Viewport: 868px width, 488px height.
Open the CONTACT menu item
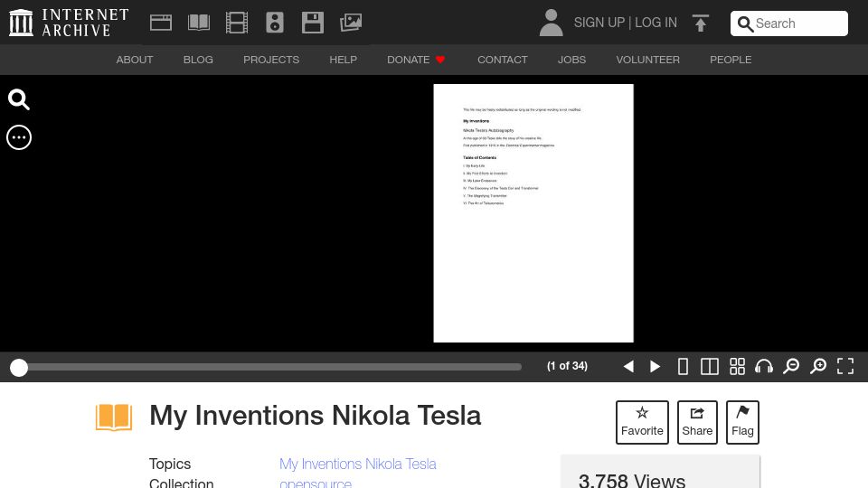(503, 60)
